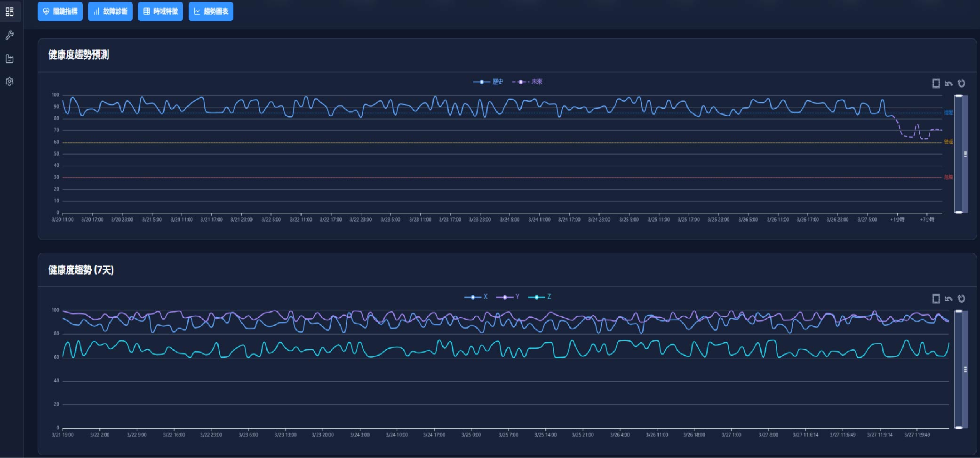The width and height of the screenshot is (980, 458).
Task: Open the dashboard grid icon in sidebar
Action: 9,11
